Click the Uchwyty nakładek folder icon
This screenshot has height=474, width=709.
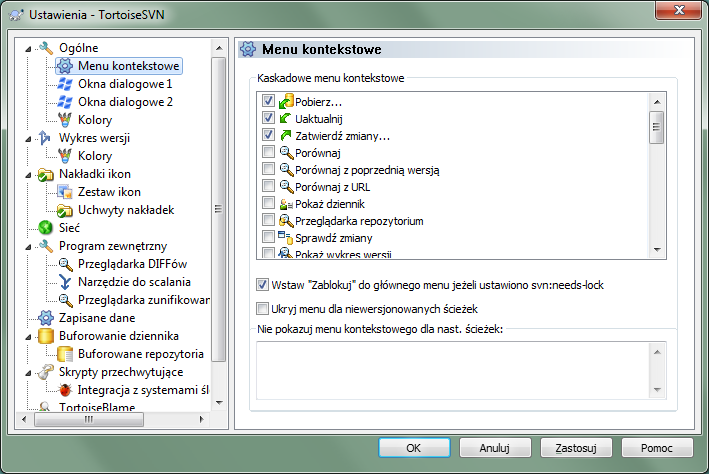point(65,210)
